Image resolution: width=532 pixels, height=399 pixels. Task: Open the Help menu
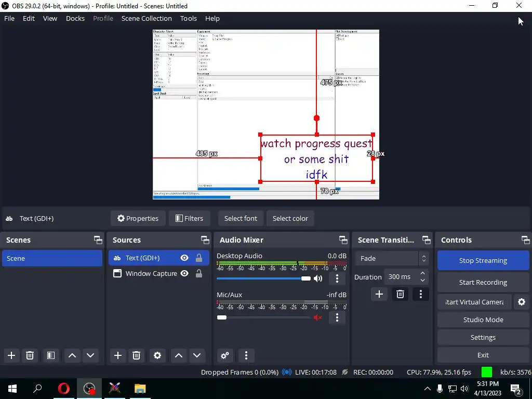[212, 18]
